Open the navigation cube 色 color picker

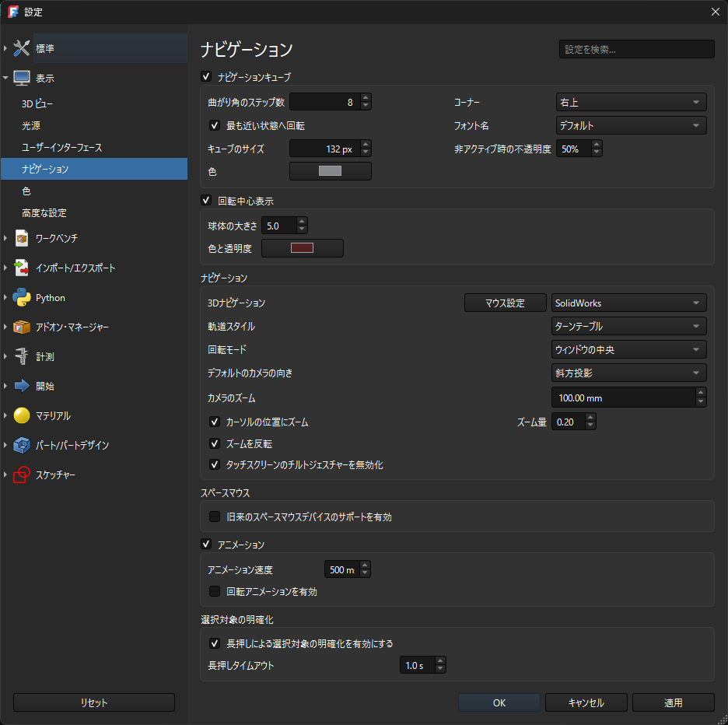pos(330,171)
